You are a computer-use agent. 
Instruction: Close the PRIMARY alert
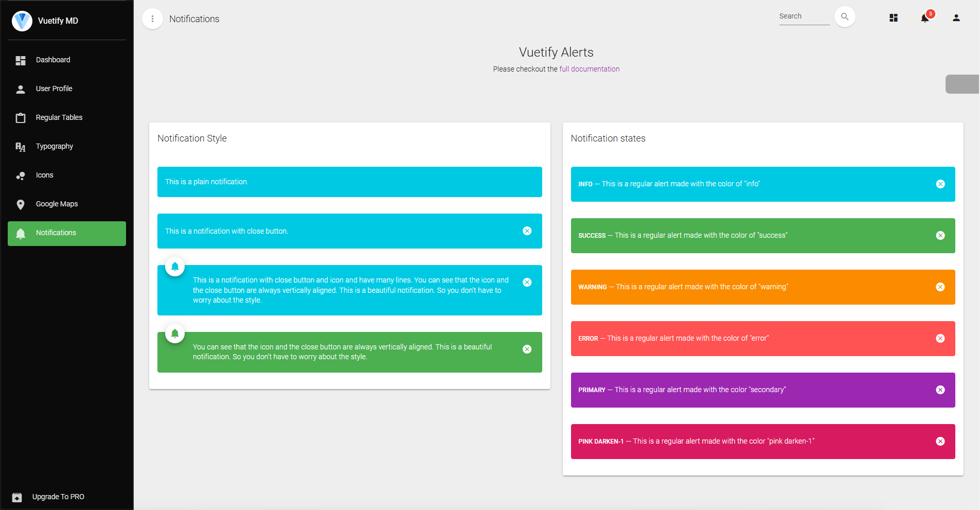click(940, 390)
